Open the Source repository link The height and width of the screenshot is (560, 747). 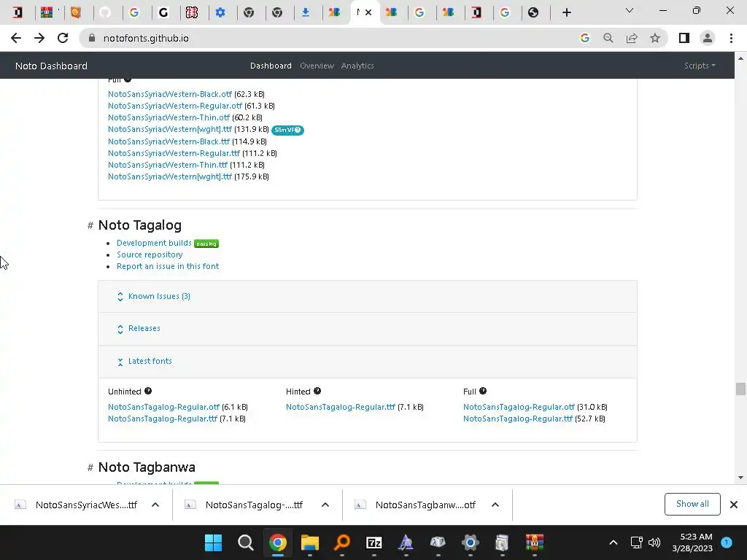(x=150, y=254)
